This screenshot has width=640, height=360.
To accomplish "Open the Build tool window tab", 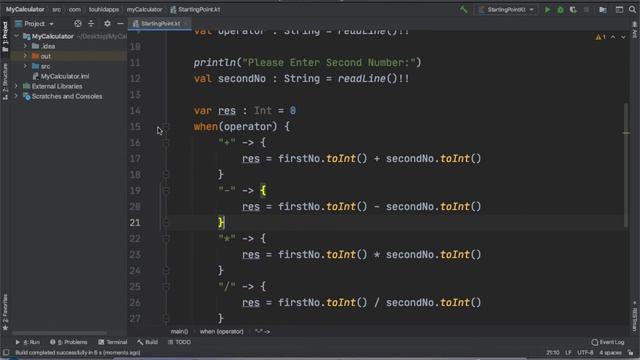I will 147,342.
